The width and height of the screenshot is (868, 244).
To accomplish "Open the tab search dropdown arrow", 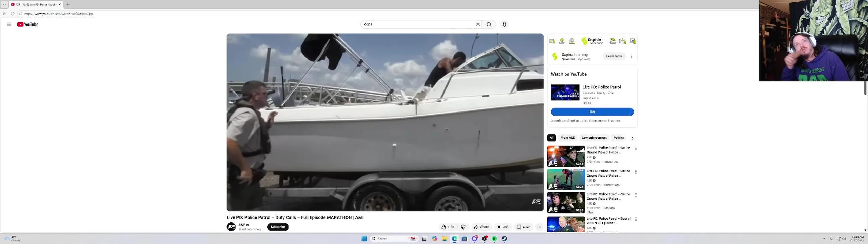I will pyautogui.click(x=4, y=4).
